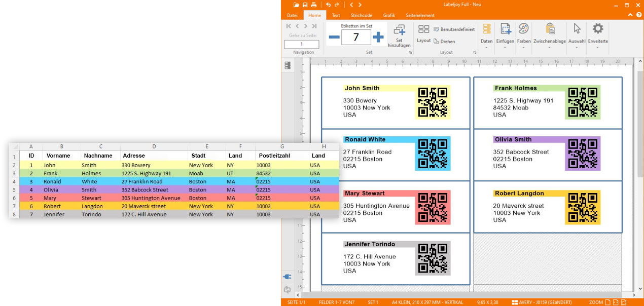Click the Moab city cell in the spreadsheet
This screenshot has width=644, height=306.
pos(206,173)
